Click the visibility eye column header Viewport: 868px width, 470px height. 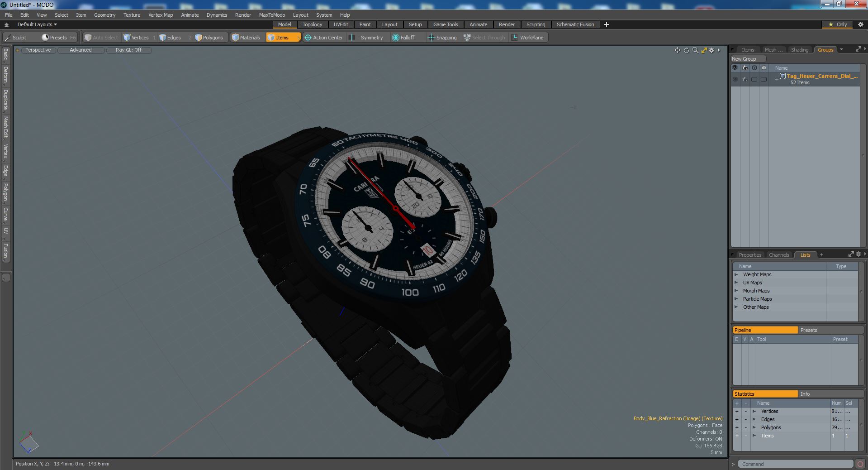(735, 68)
